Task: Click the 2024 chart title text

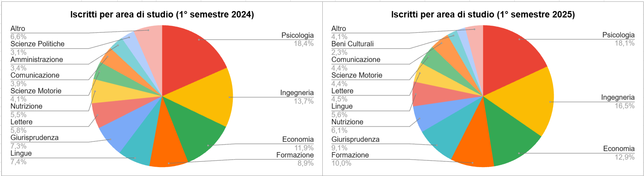Action: [x=162, y=15]
